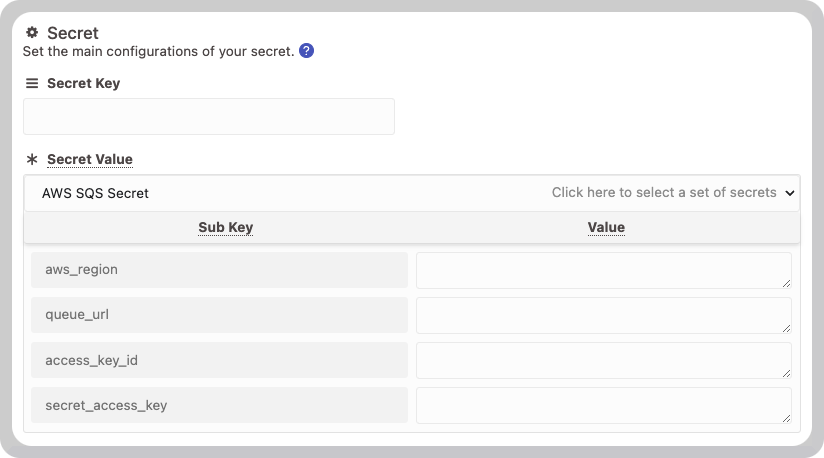This screenshot has width=824, height=458.
Task: Click the aws_region sub key field
Action: pyautogui.click(x=219, y=270)
